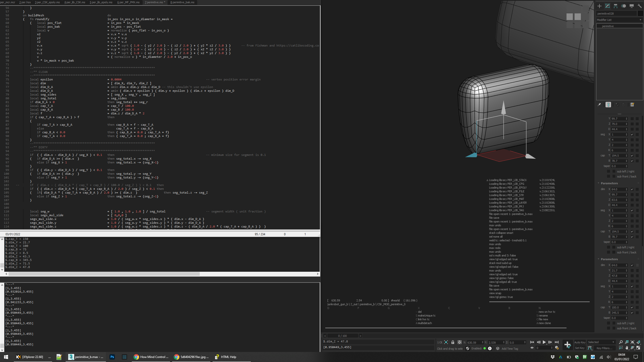This screenshot has width=644, height=362.
Task: Click object color swatch beside perimitive028
Action: [640, 14]
